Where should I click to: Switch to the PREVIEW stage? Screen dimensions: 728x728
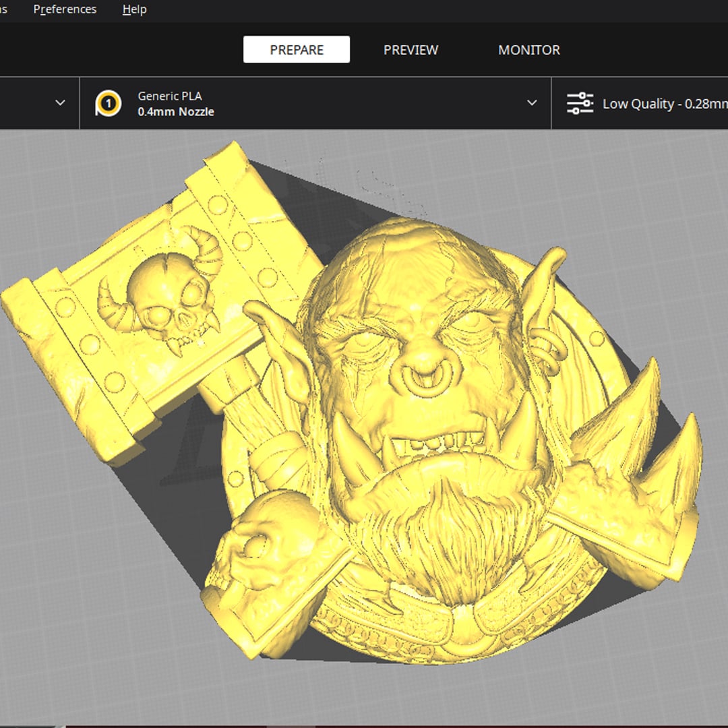411,50
